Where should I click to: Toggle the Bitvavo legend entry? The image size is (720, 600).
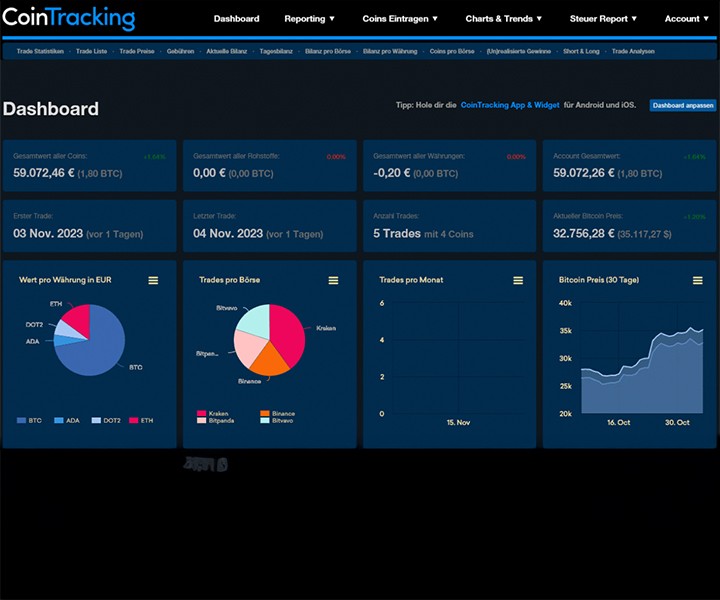click(x=276, y=421)
